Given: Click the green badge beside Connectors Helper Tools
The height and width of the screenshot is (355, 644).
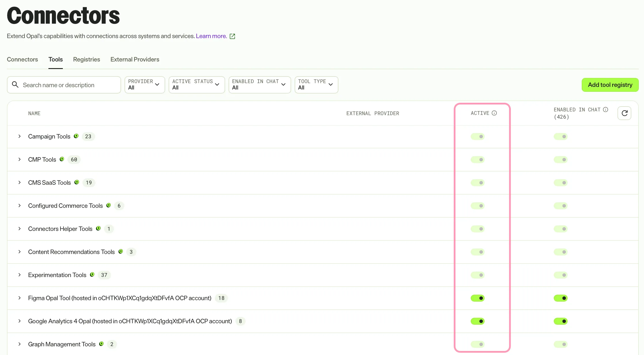Looking at the screenshot, I should tap(98, 228).
